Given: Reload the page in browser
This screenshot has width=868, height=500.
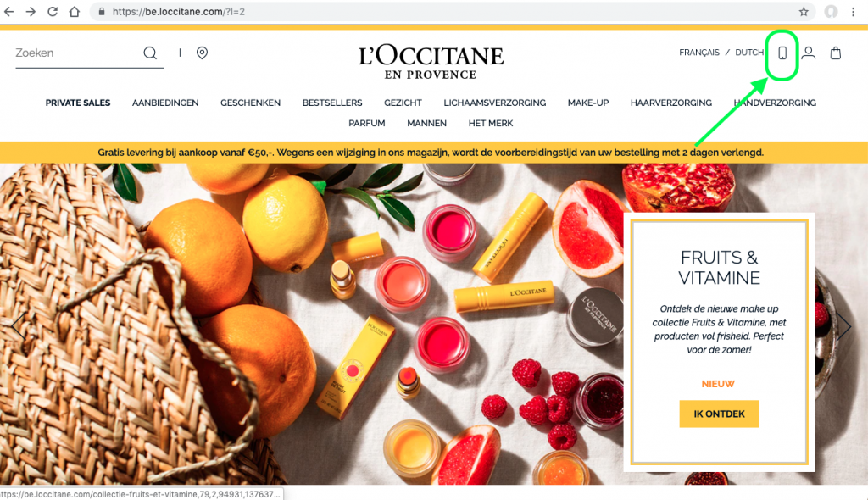Looking at the screenshot, I should coord(52,12).
